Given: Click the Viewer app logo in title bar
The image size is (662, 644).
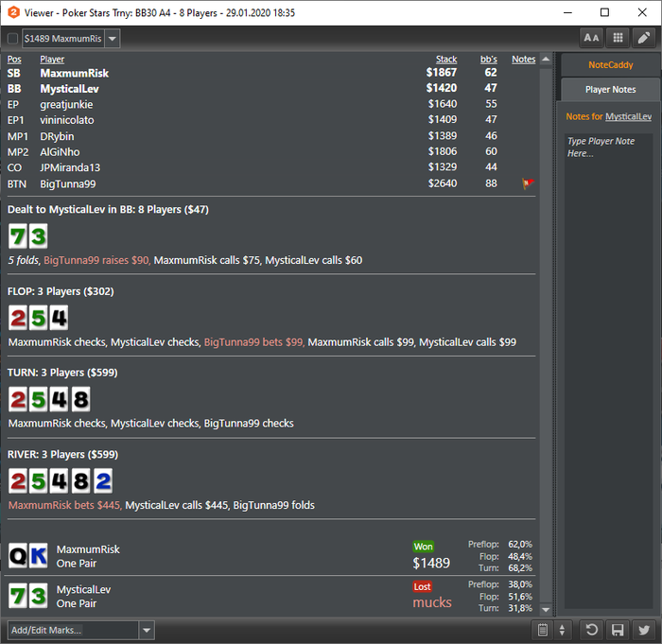Looking at the screenshot, I should [x=13, y=12].
